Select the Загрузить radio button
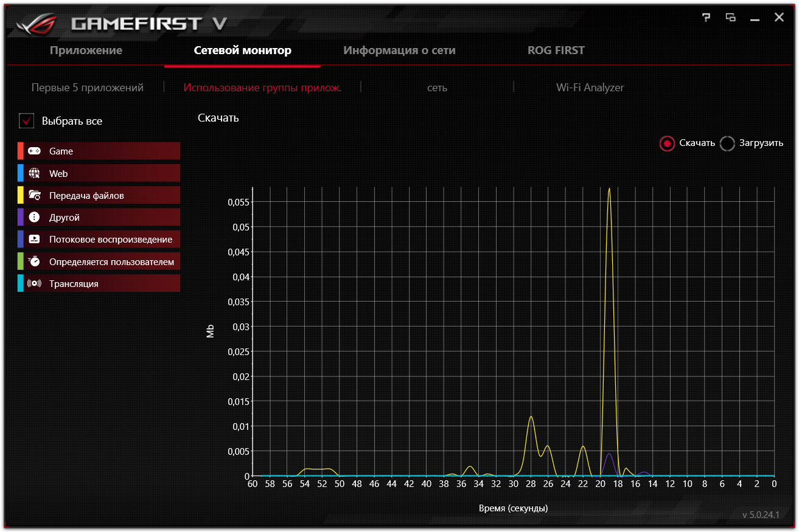799x532 pixels. tap(727, 143)
